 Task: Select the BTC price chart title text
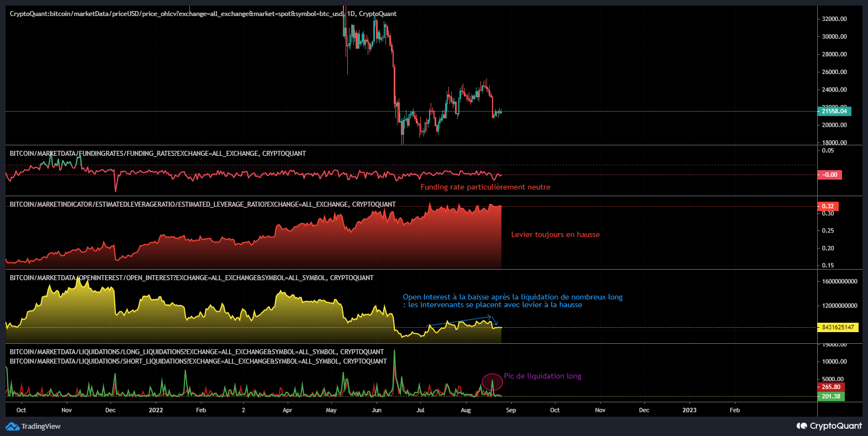(203, 14)
